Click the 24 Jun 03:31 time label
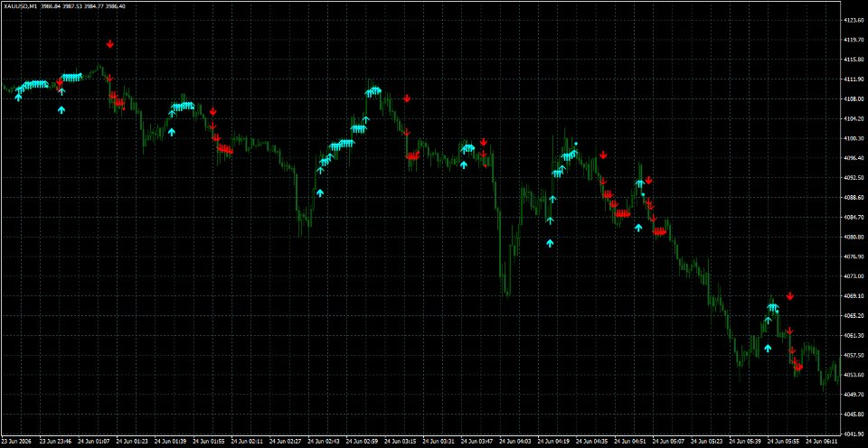Image resolution: width=868 pixels, height=448 pixels. (x=439, y=442)
